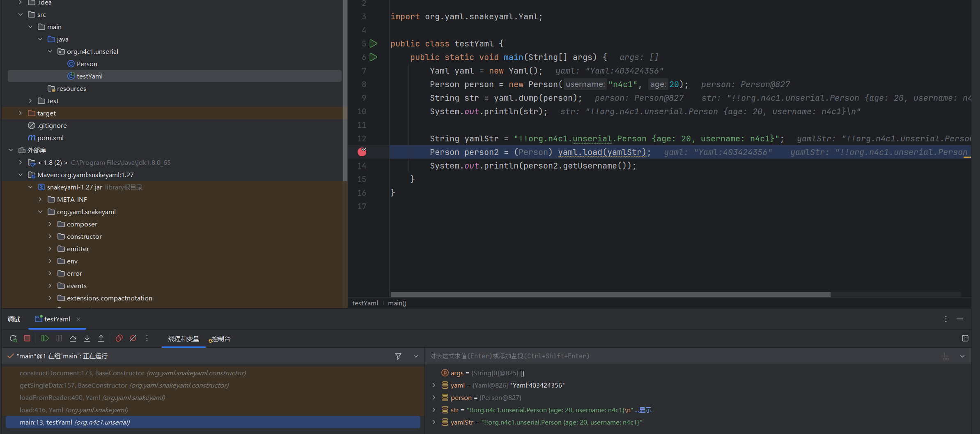This screenshot has width=980, height=434.
Task: Expand the target folder
Action: (21, 113)
